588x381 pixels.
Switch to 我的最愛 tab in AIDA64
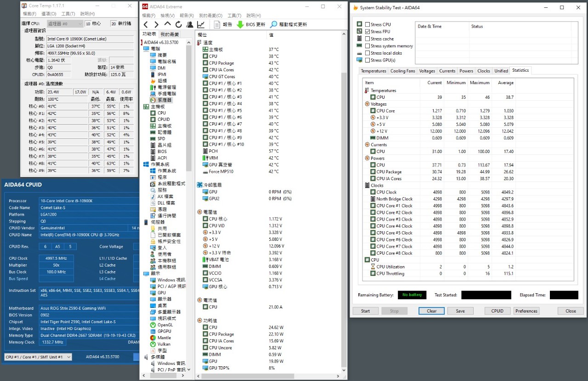[x=170, y=34]
